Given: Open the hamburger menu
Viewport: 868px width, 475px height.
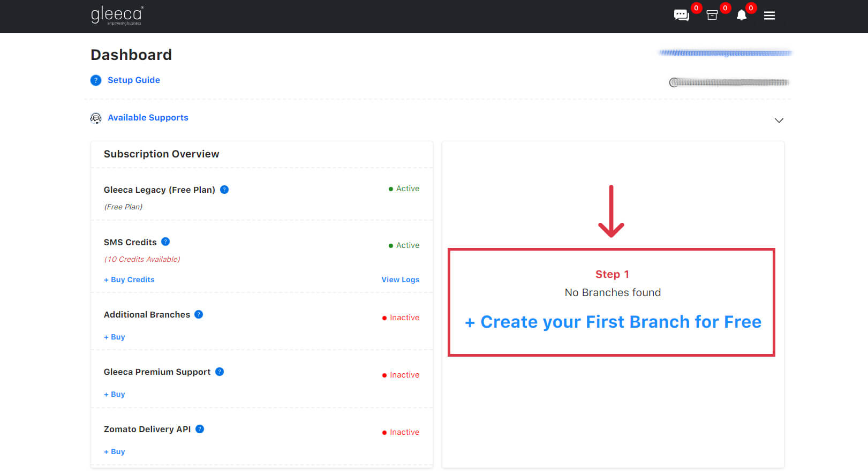Looking at the screenshot, I should [769, 16].
